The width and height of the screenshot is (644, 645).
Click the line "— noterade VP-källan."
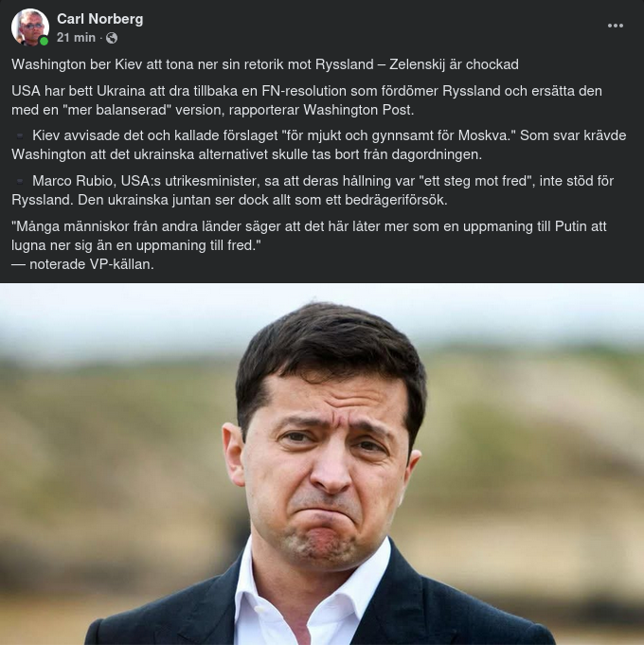(82, 264)
